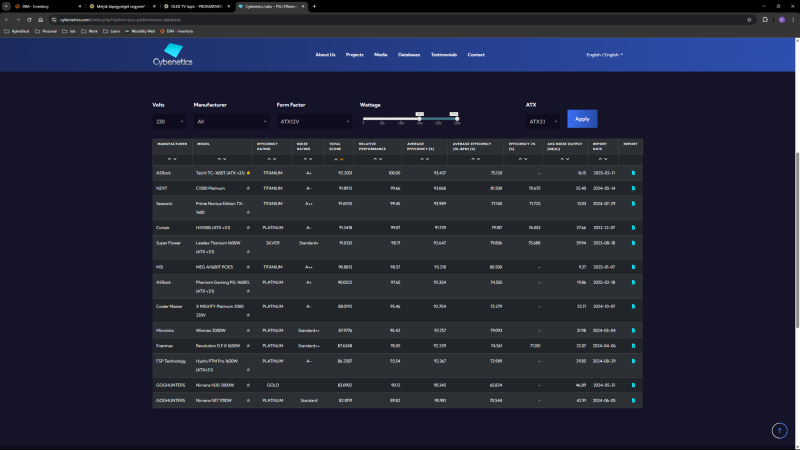View site information icon in address bar
The height and width of the screenshot is (450, 800).
click(x=54, y=20)
